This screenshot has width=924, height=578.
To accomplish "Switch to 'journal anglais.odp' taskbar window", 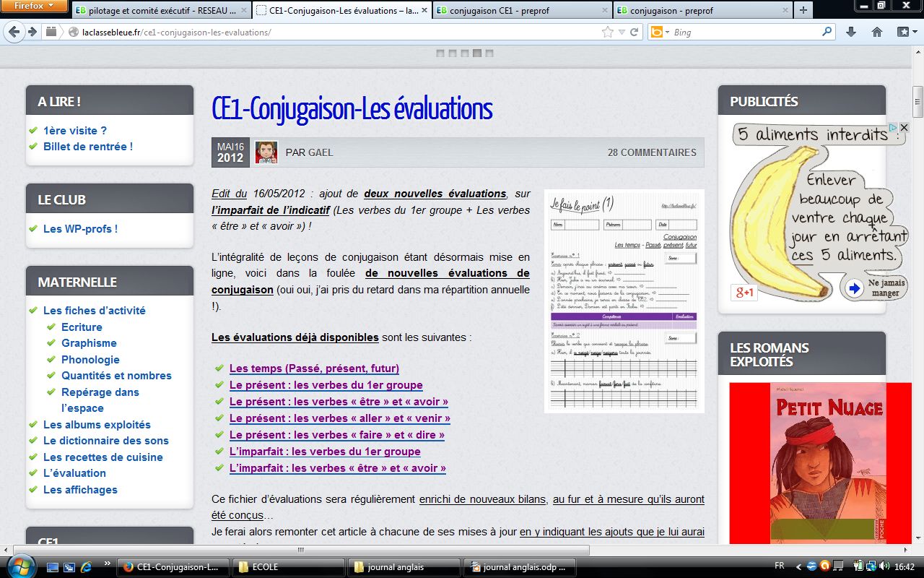I will pyautogui.click(x=519, y=567).
